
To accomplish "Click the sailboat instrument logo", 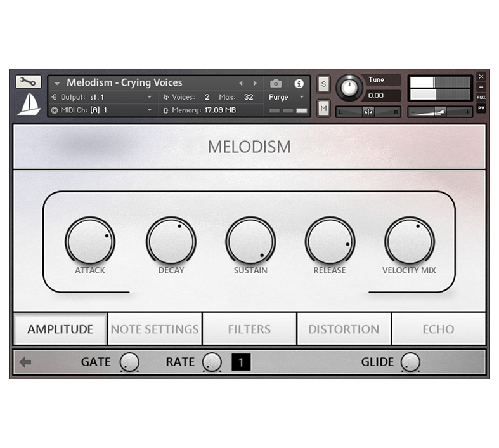I will click(x=29, y=104).
